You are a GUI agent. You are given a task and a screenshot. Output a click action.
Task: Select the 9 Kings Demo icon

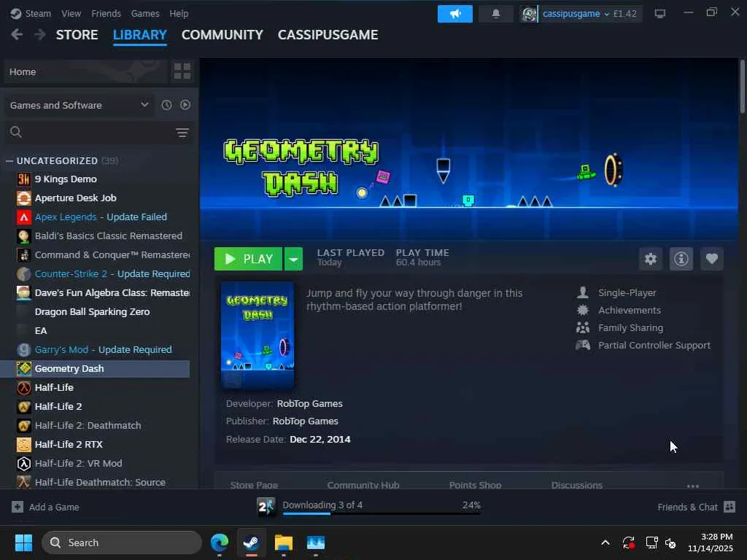pos(24,179)
